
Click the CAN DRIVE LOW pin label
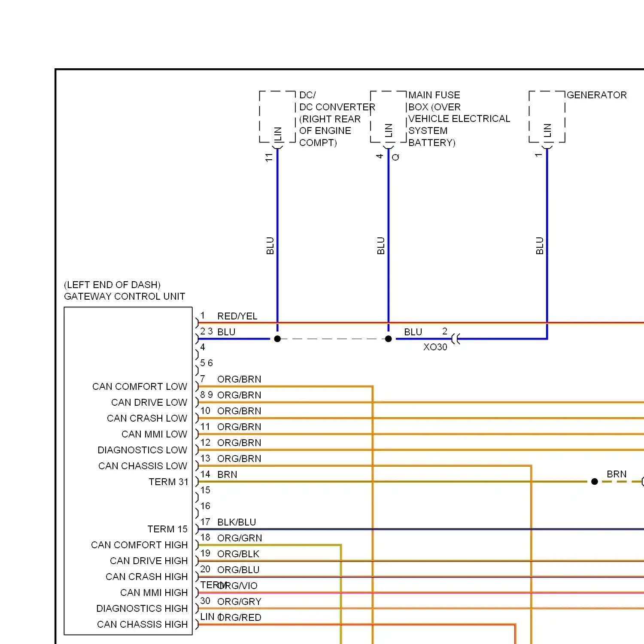[x=149, y=402]
